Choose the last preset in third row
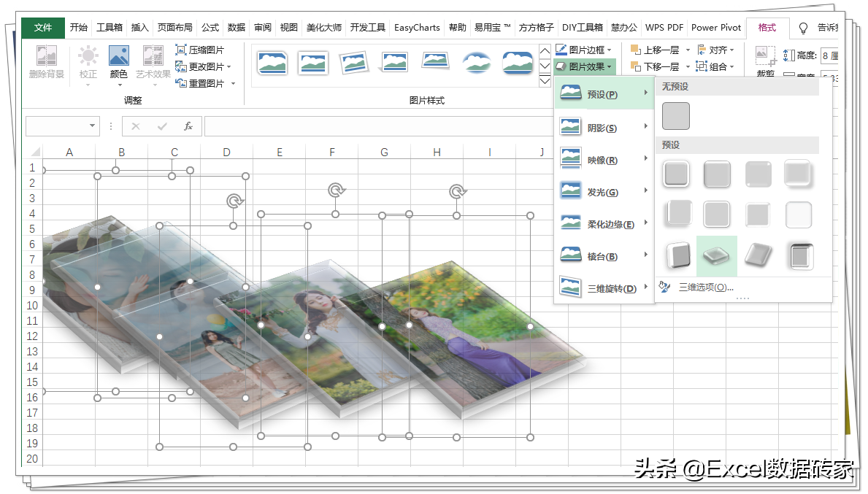This screenshot has width=868, height=494. point(799,256)
